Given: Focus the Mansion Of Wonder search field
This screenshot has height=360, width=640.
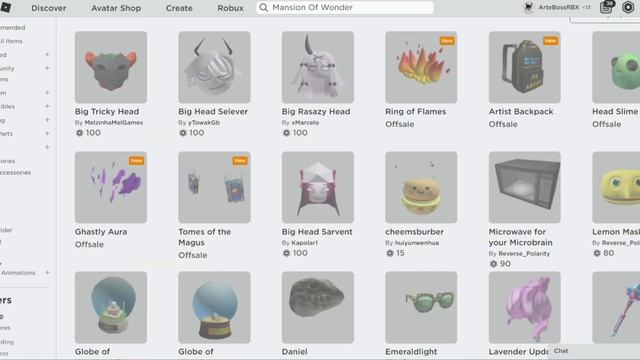Looking at the screenshot, I should pyautogui.click(x=345, y=8).
